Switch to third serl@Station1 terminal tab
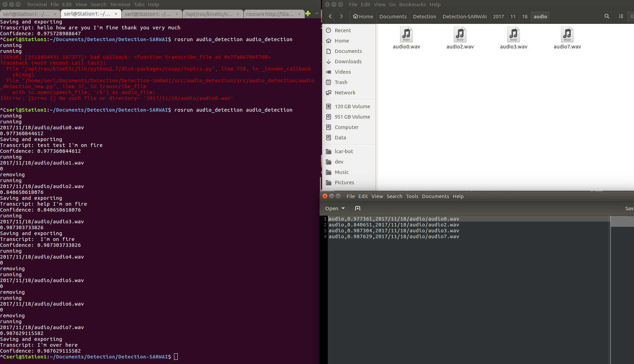 tap(151, 14)
